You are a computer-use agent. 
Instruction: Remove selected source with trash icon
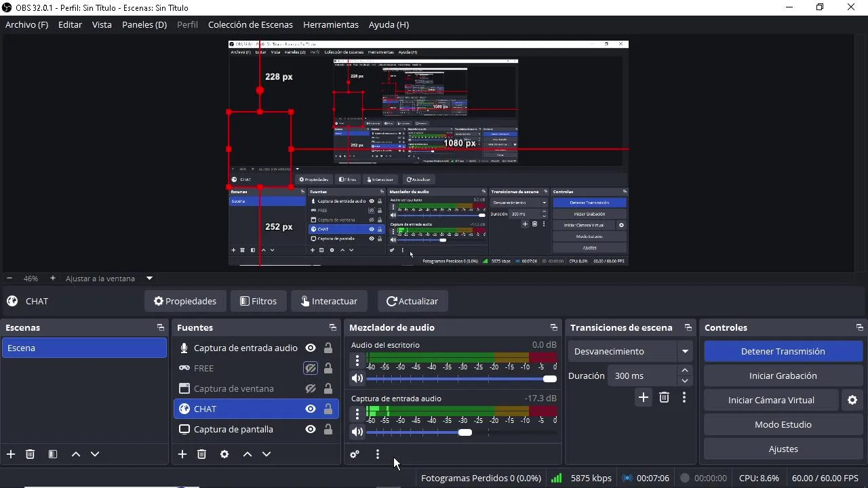pyautogui.click(x=201, y=454)
